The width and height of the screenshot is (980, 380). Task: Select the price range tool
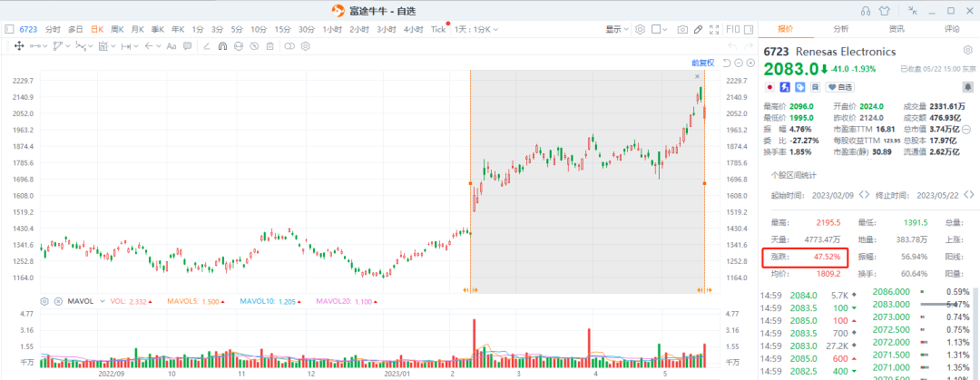point(125,45)
